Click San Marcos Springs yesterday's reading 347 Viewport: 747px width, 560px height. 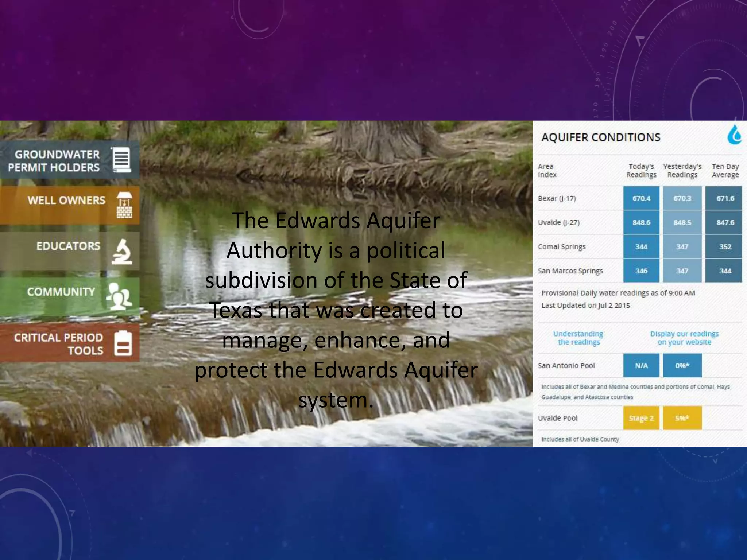[682, 271]
